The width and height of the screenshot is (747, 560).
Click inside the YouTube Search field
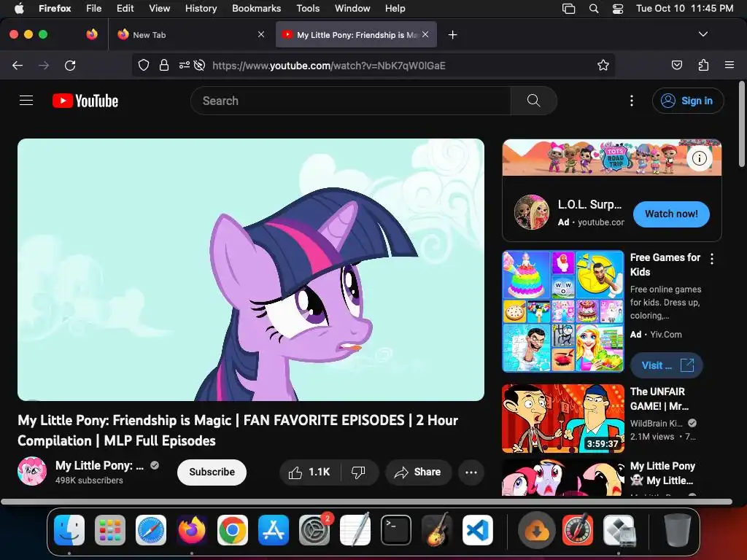[x=351, y=101]
